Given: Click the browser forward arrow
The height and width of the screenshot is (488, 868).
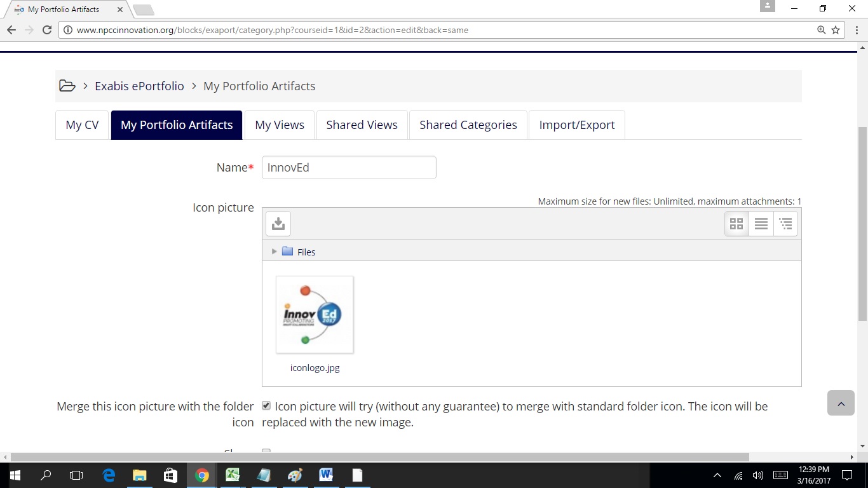Looking at the screenshot, I should tap(29, 30).
